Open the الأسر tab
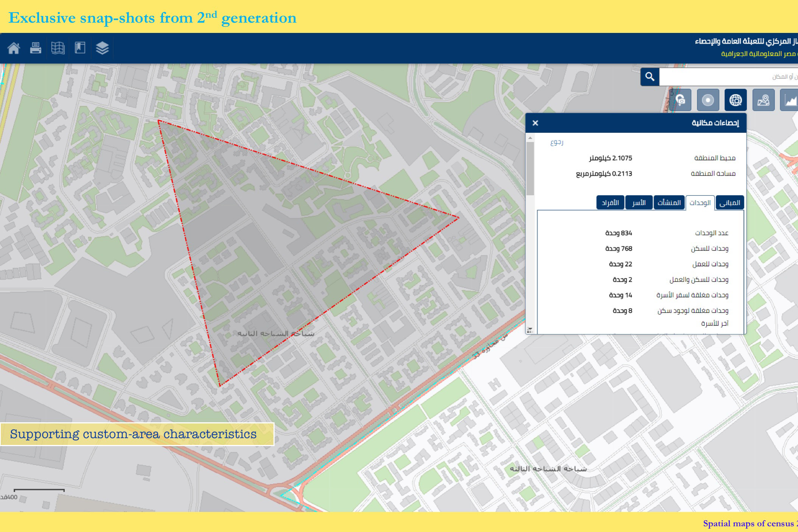The height and width of the screenshot is (532, 798). pos(639,203)
